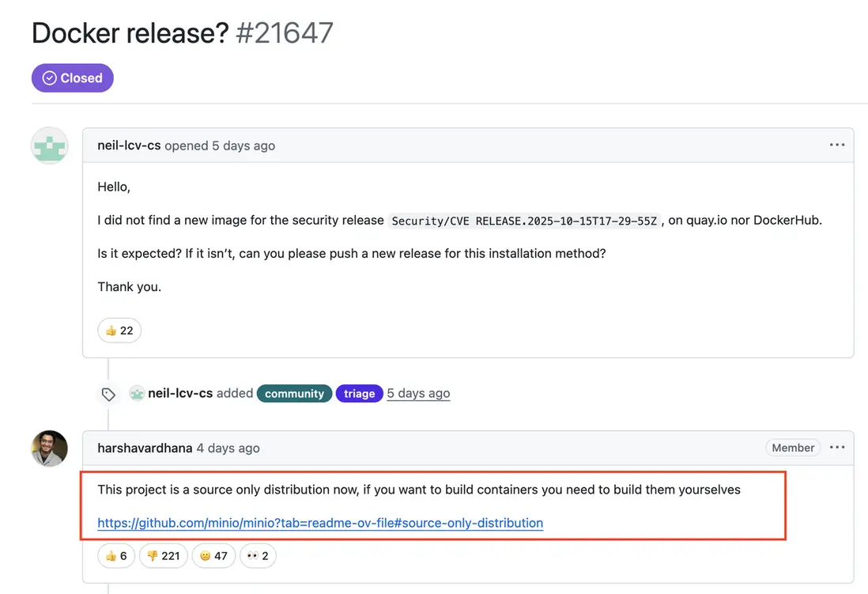Open options menu on neil-lcv-cs comment
This screenshot has width=868, height=594.
coord(836,146)
